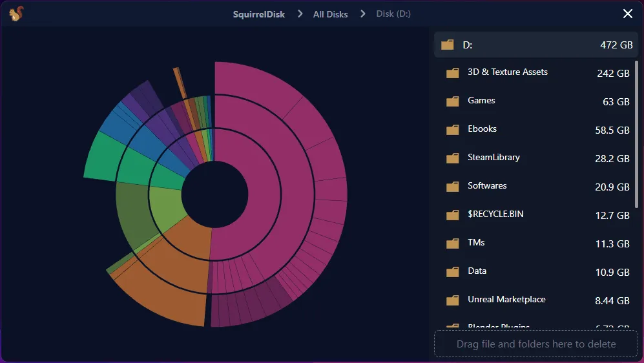The image size is (644, 363).
Task: Click the 3D & Texture Assets folder icon
Action: pyautogui.click(x=452, y=73)
